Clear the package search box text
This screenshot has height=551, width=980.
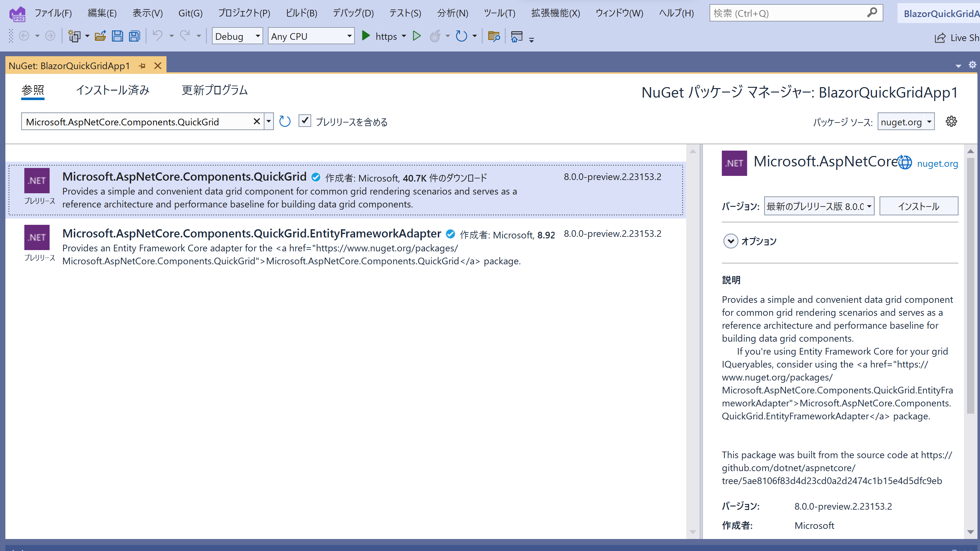[257, 121]
